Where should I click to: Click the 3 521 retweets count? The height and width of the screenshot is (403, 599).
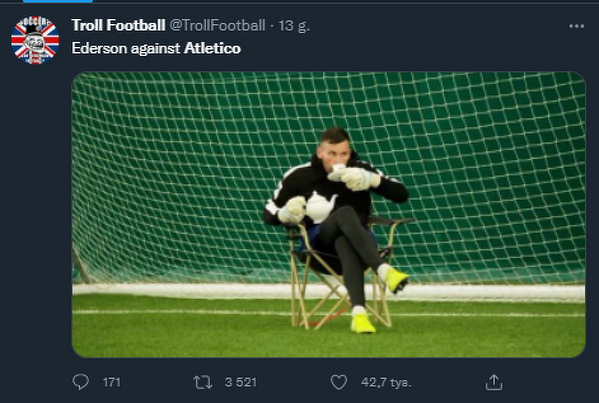241,382
